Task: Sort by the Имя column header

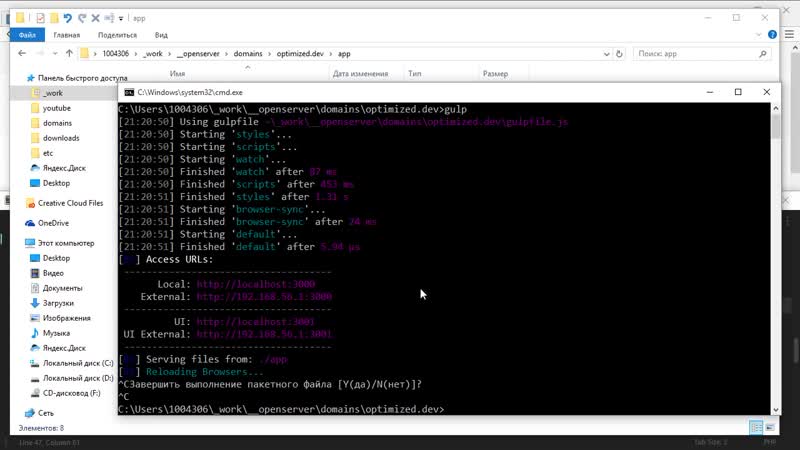Action: coord(177,74)
